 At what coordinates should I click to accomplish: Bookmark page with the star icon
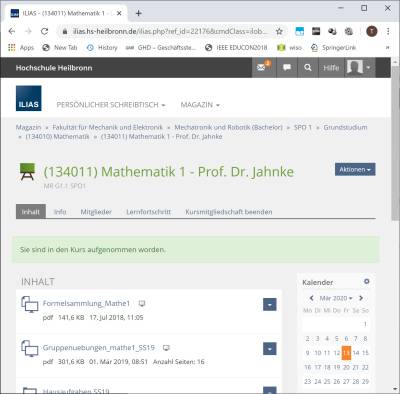[279, 31]
